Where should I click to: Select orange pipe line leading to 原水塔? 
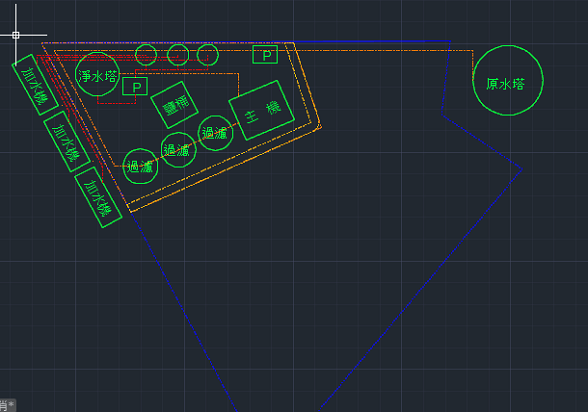tap(382, 50)
